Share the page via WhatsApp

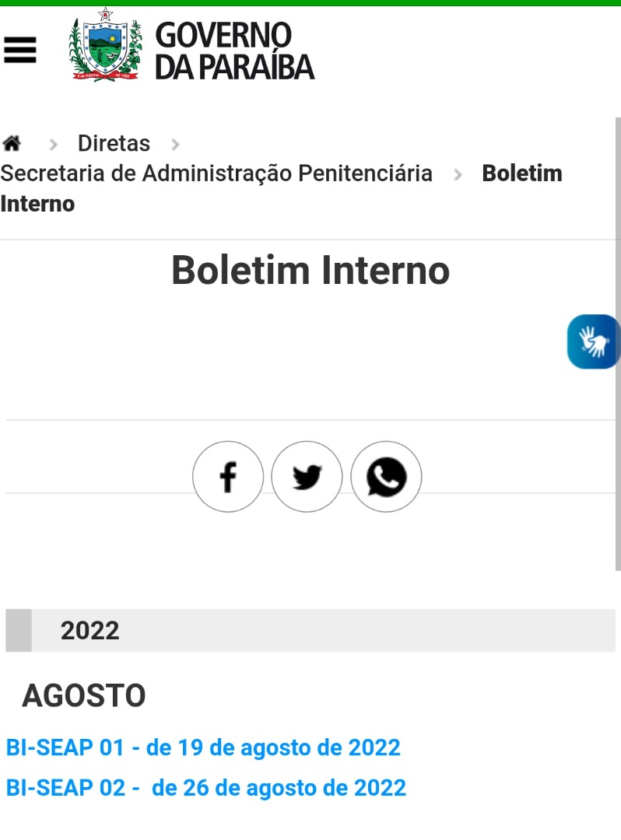tap(386, 477)
